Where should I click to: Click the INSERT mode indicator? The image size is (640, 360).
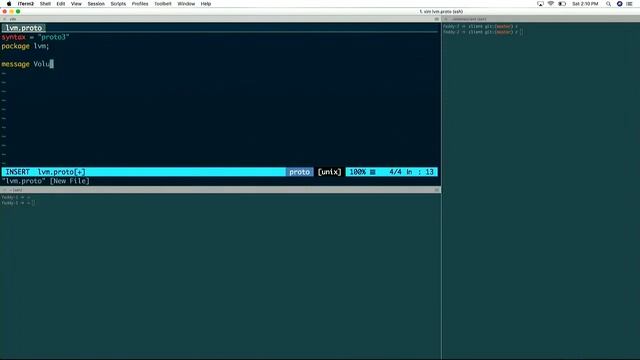[17, 172]
